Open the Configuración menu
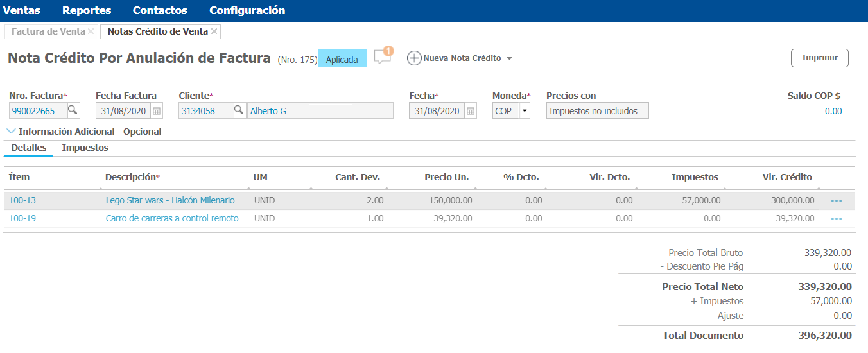The image size is (868, 353). [x=247, y=11]
